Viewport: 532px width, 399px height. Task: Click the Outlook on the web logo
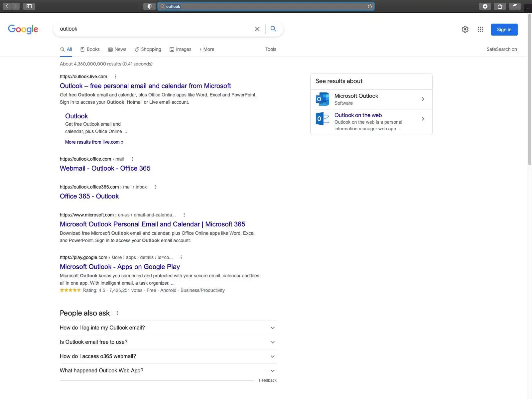(x=323, y=119)
